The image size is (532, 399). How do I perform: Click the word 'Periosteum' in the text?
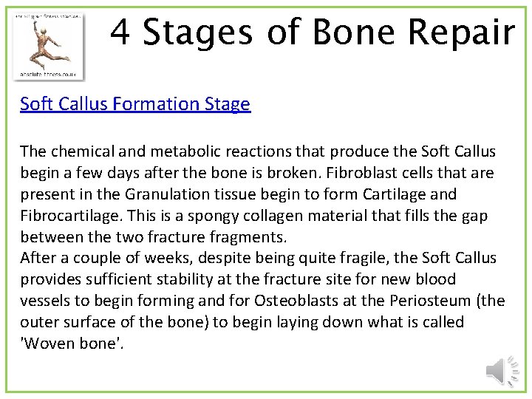[x=437, y=301]
